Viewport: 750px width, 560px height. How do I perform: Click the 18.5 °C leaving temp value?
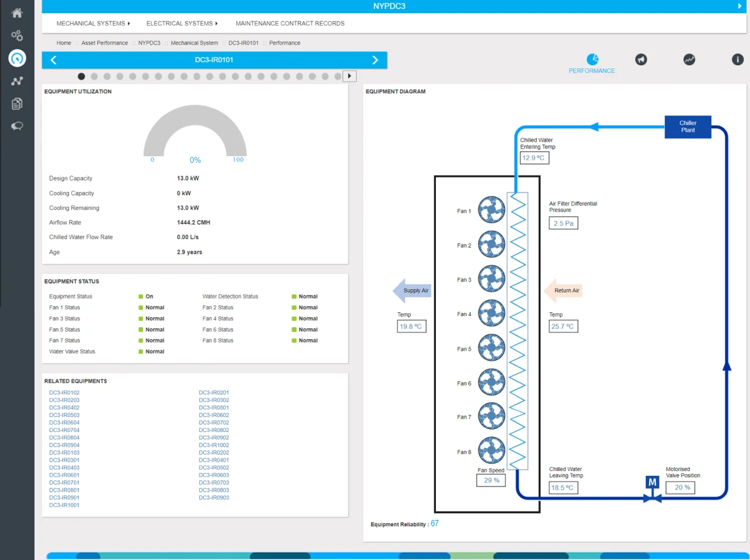click(564, 487)
